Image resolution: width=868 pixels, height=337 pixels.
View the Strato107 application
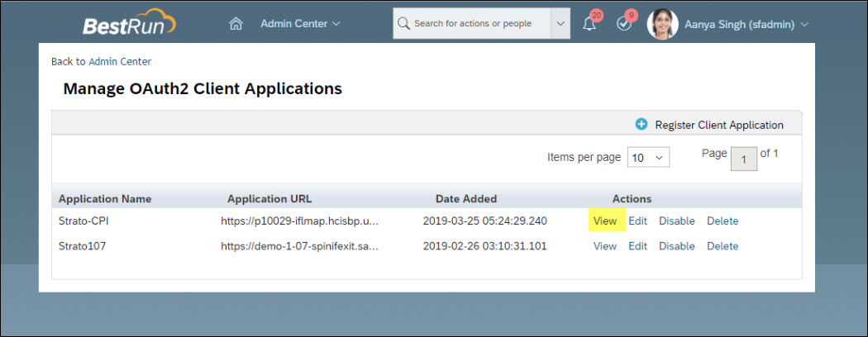(605, 246)
